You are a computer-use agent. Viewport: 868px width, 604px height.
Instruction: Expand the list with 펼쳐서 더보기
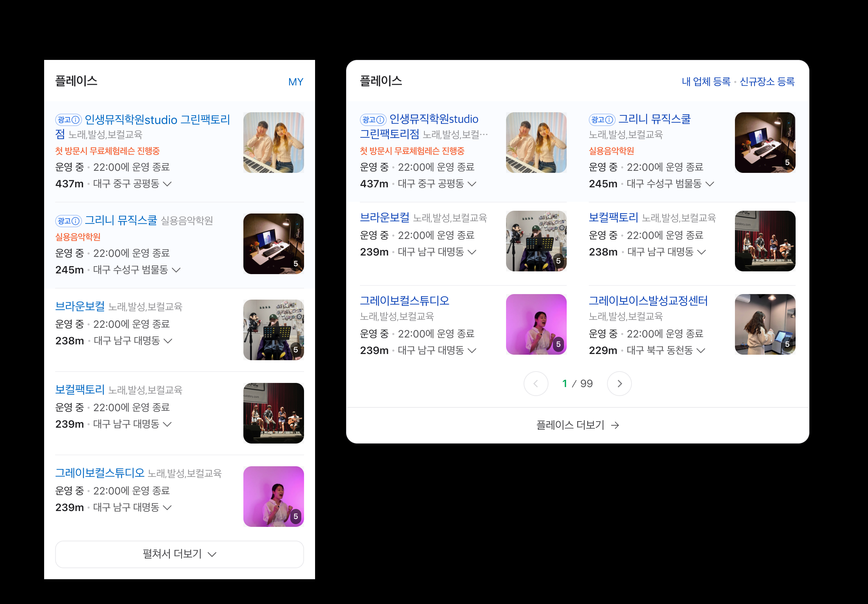(179, 554)
